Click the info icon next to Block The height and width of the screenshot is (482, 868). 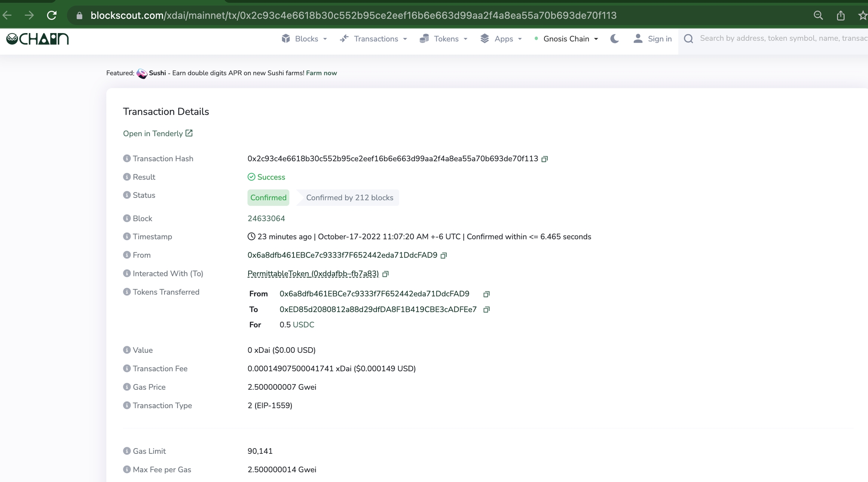pyautogui.click(x=127, y=218)
